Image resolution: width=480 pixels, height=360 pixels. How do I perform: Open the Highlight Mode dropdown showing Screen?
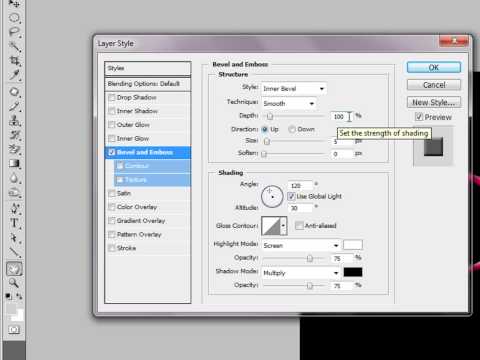pos(301,246)
